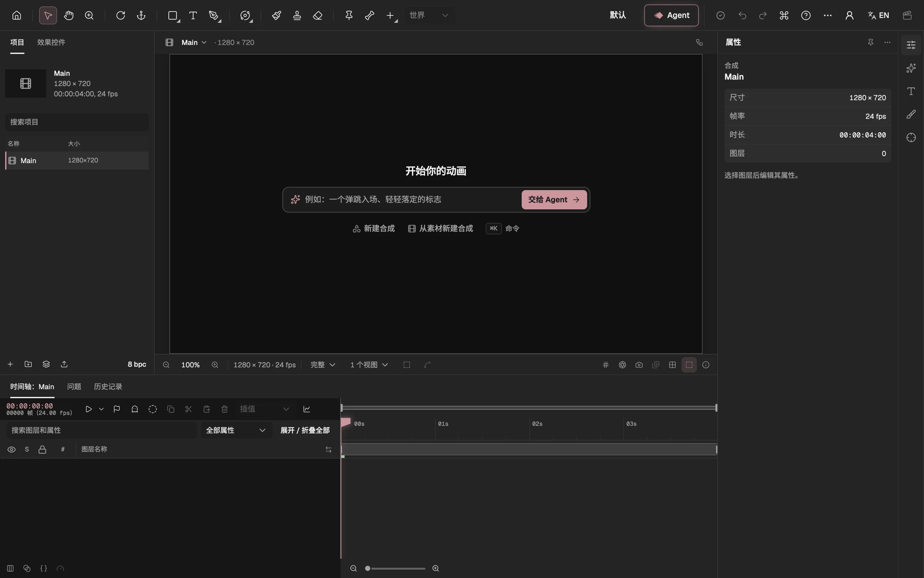Click the work area bar above ruler
Screen dimensions: 924x578
(x=529, y=408)
